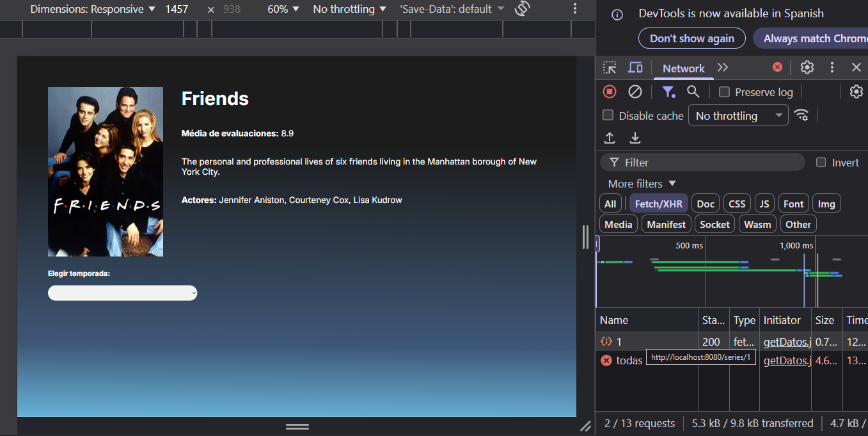Click Don't show again button
This screenshot has height=436, width=868.
click(x=691, y=38)
